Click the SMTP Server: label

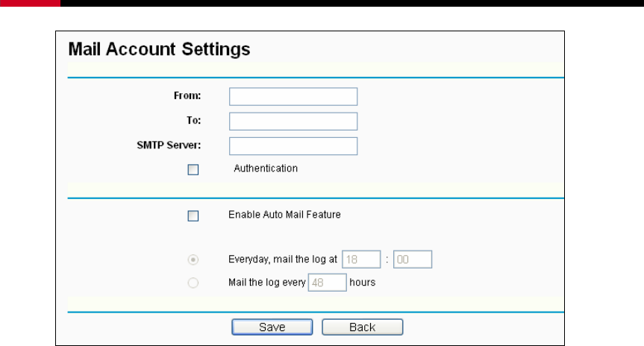[x=169, y=145]
